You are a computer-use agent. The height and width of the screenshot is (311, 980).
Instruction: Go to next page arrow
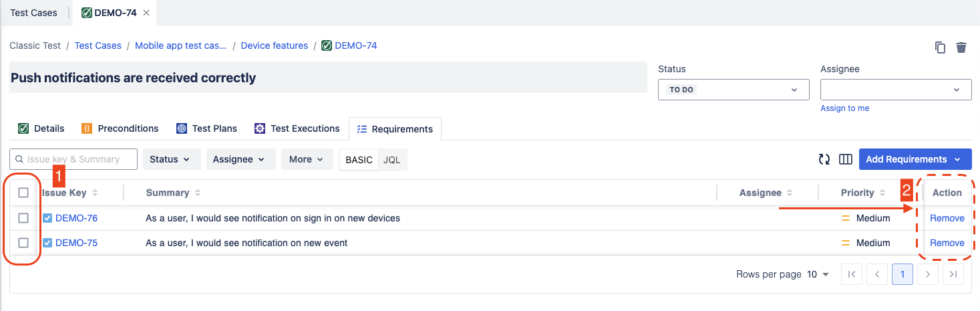[x=928, y=274]
